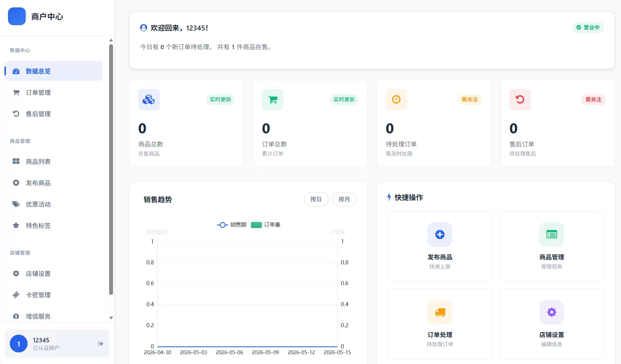
Task: Click the 实时更新 badge on 商品总数 card
Action: coord(220,100)
